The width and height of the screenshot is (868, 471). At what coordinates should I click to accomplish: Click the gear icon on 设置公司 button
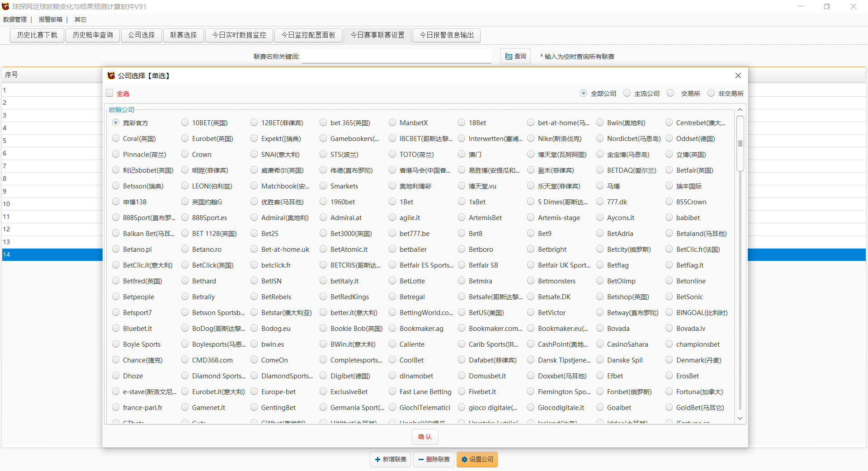464,459
